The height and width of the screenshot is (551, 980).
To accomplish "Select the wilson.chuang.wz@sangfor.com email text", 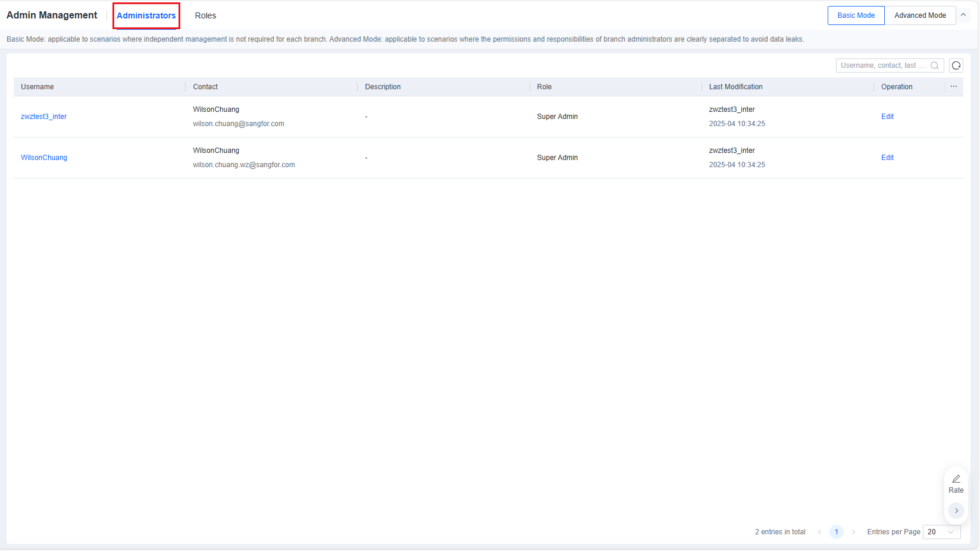I will 244,165.
